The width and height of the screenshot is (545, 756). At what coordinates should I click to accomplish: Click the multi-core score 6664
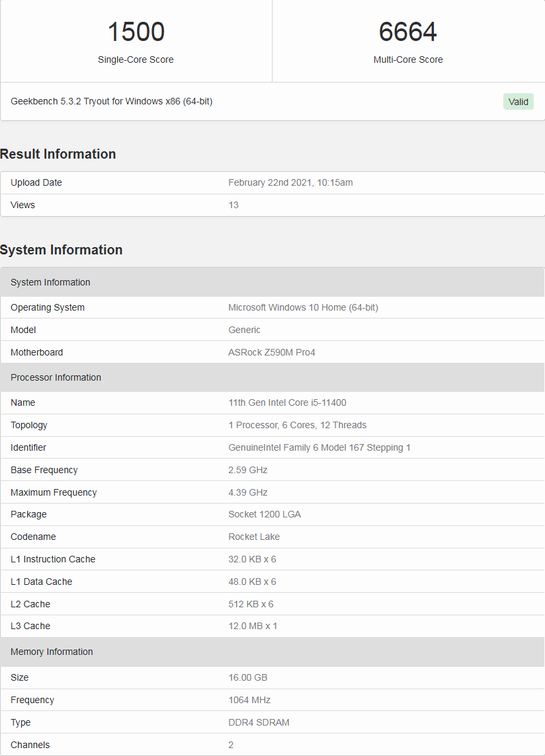[x=407, y=32]
